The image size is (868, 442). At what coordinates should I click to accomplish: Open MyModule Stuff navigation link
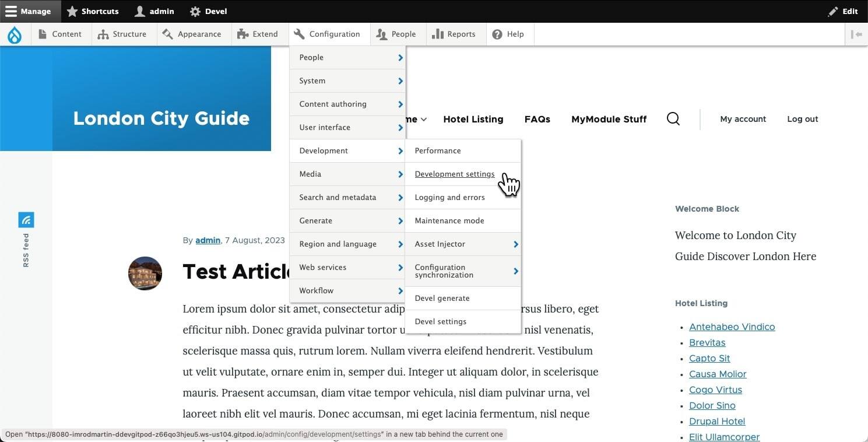tap(609, 119)
